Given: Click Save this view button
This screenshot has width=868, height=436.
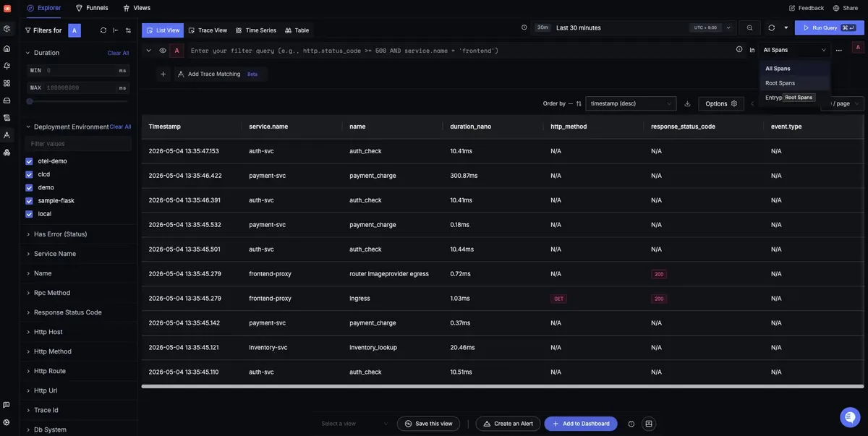Looking at the screenshot, I should 428,424.
